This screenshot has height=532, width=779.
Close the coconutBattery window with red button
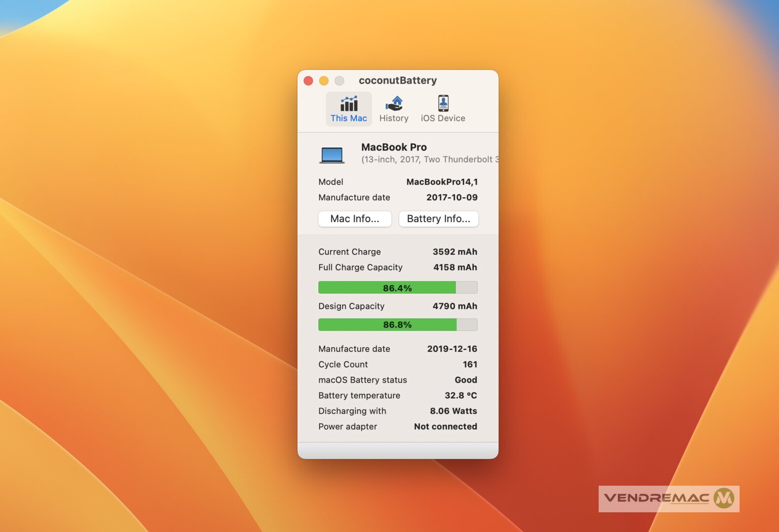tap(308, 81)
